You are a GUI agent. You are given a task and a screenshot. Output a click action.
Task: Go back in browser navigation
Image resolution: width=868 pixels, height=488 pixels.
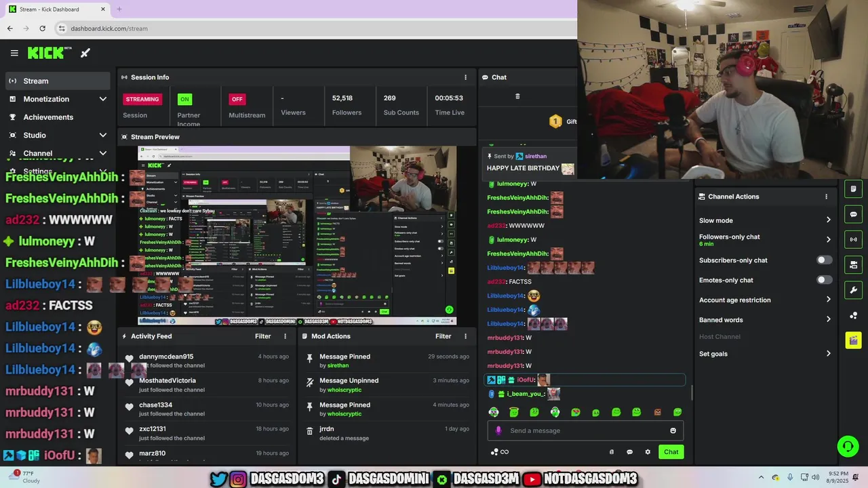(9, 28)
